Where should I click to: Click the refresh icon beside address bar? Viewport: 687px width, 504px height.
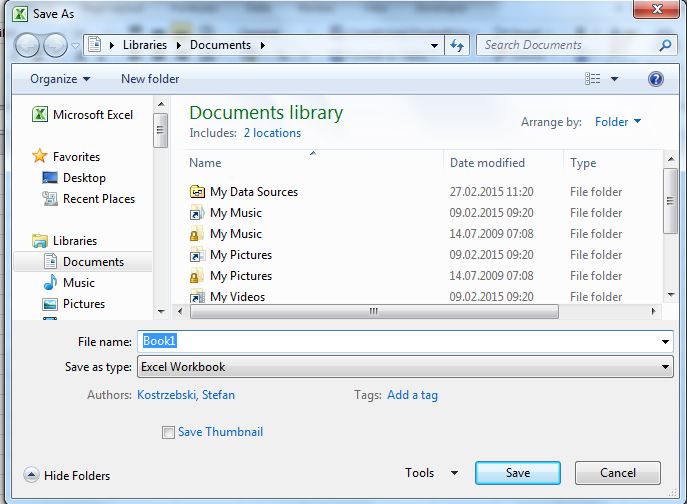458,45
